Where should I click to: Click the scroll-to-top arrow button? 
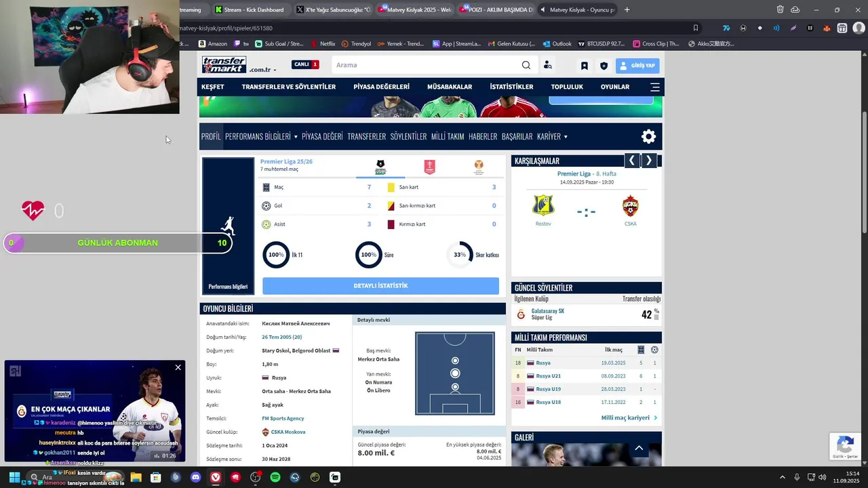tap(639, 448)
